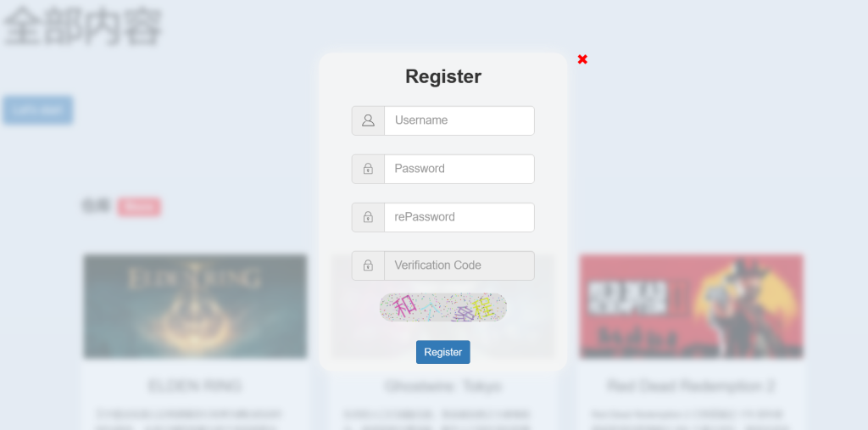Click the lock icon beside rePassword field

pos(368,217)
